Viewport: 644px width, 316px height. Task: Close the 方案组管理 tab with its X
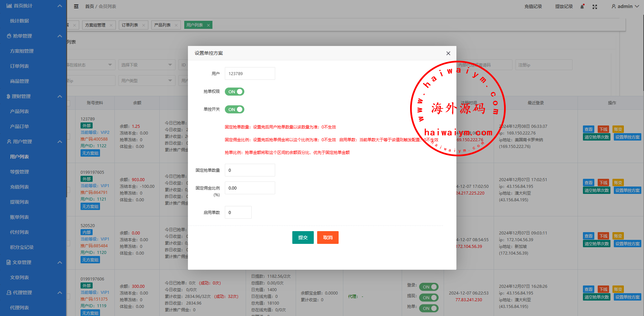[111, 25]
